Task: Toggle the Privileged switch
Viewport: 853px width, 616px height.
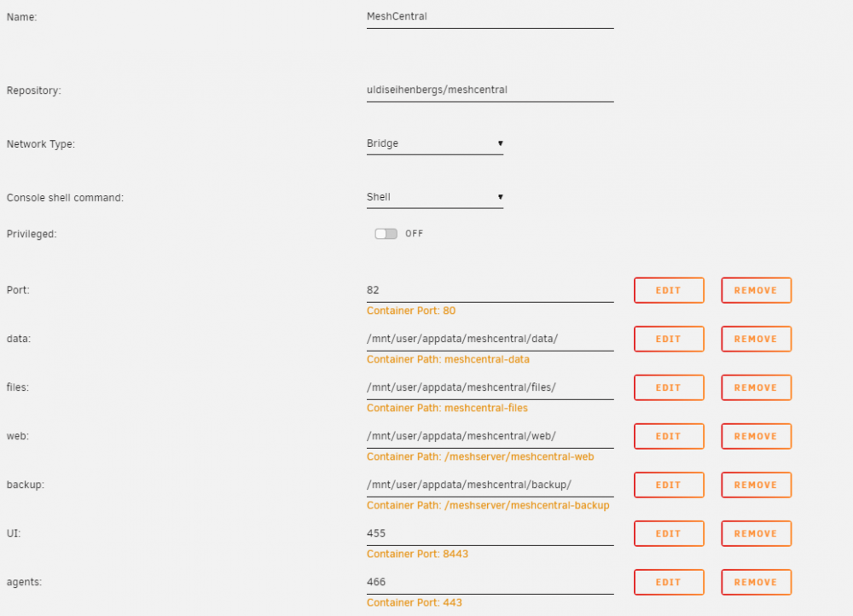Action: pyautogui.click(x=386, y=234)
